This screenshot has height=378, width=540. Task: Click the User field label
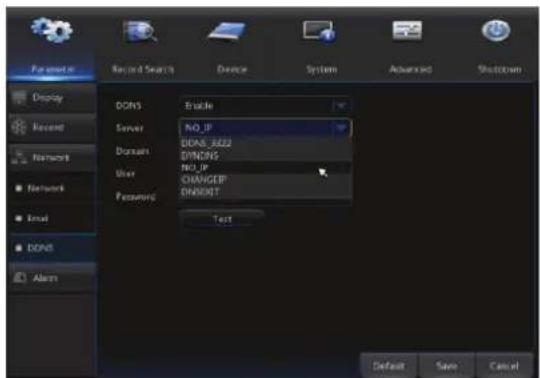125,174
